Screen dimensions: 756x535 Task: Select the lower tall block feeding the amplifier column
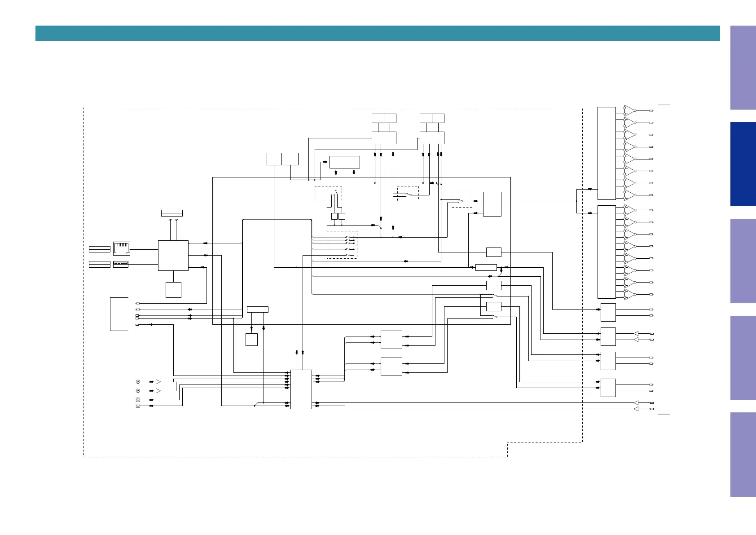pyautogui.click(x=607, y=252)
